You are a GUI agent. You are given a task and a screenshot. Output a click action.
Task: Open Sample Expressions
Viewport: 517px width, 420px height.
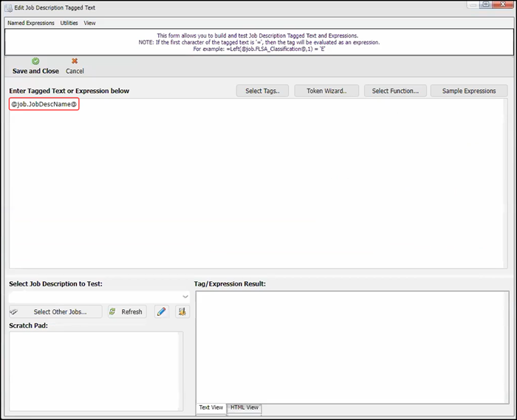469,91
